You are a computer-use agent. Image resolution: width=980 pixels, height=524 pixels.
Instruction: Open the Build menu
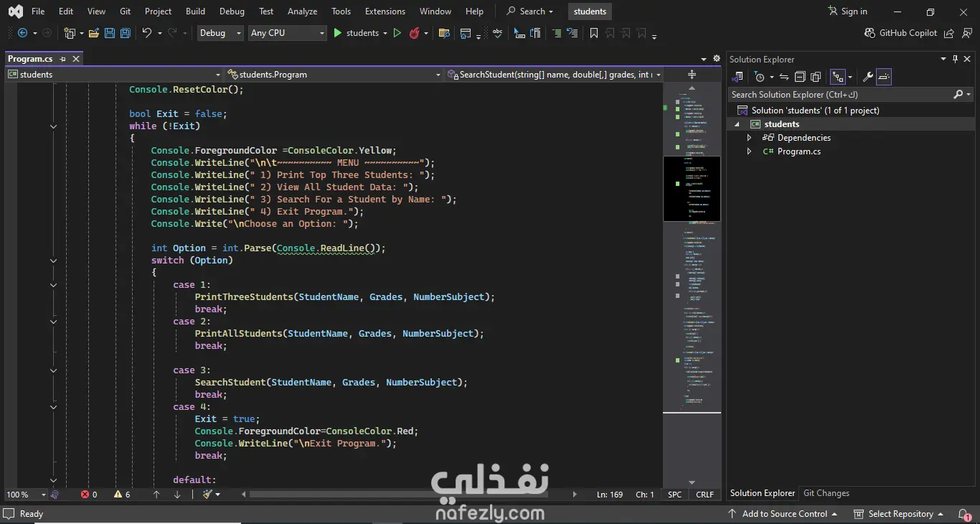(x=195, y=11)
